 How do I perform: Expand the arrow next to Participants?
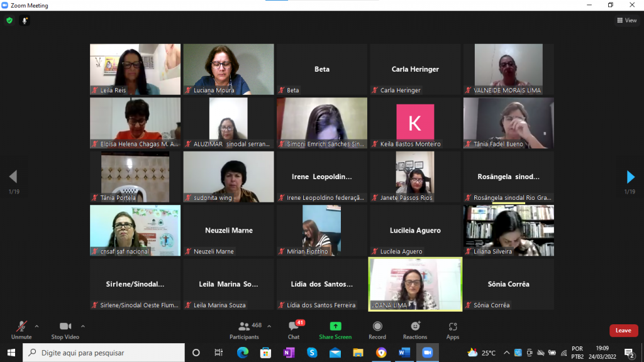click(x=269, y=326)
